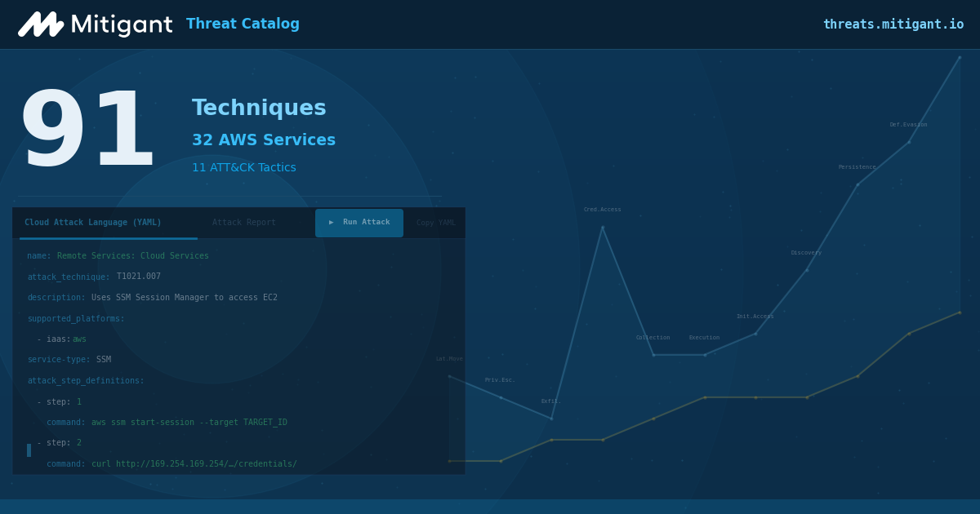Image resolution: width=980 pixels, height=514 pixels.
Task: Click the Collection chart point
Action: pyautogui.click(x=653, y=355)
